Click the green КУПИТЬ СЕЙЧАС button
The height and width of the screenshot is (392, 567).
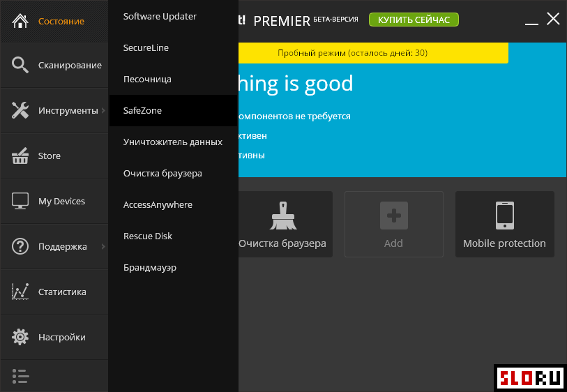tap(414, 20)
